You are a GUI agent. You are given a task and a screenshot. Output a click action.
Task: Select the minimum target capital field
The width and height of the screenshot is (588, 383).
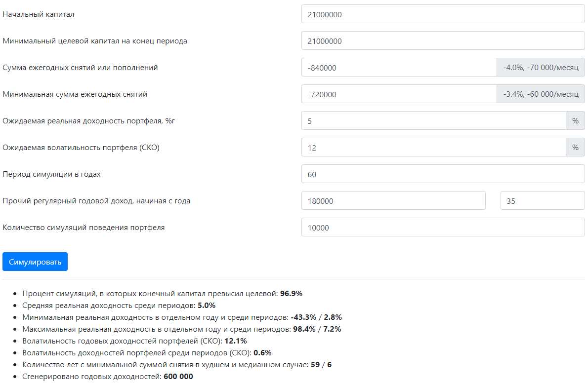[x=443, y=41]
